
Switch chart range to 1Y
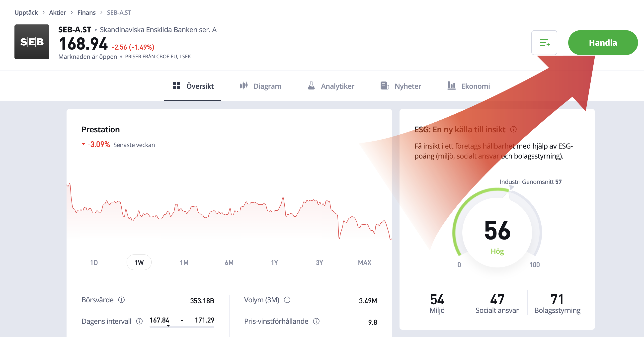[274, 262]
